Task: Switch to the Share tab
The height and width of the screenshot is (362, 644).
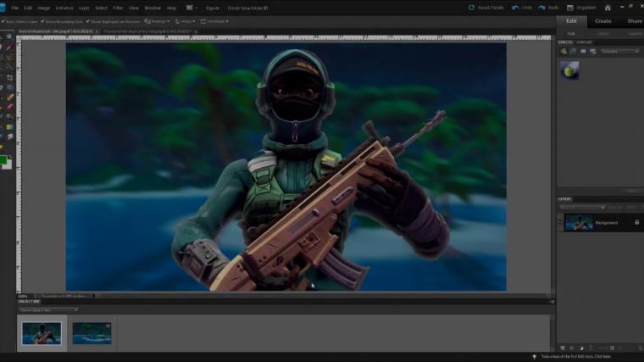Action: click(x=635, y=21)
